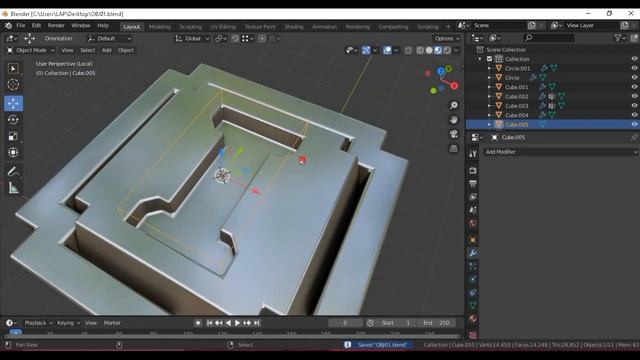The height and width of the screenshot is (360, 640).
Task: Open the Orientation Default dropdown
Action: [x=109, y=38]
